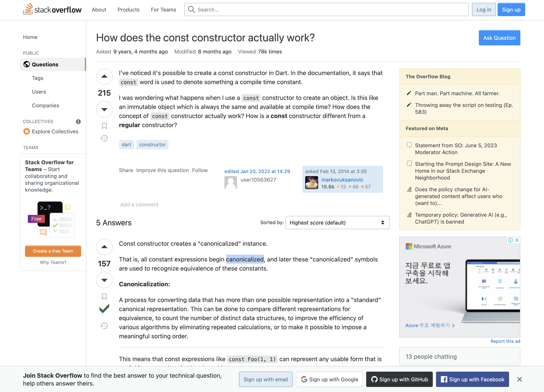The width and height of the screenshot is (544, 392).
Task: Go to Home in the sidebar
Action: 30,37
